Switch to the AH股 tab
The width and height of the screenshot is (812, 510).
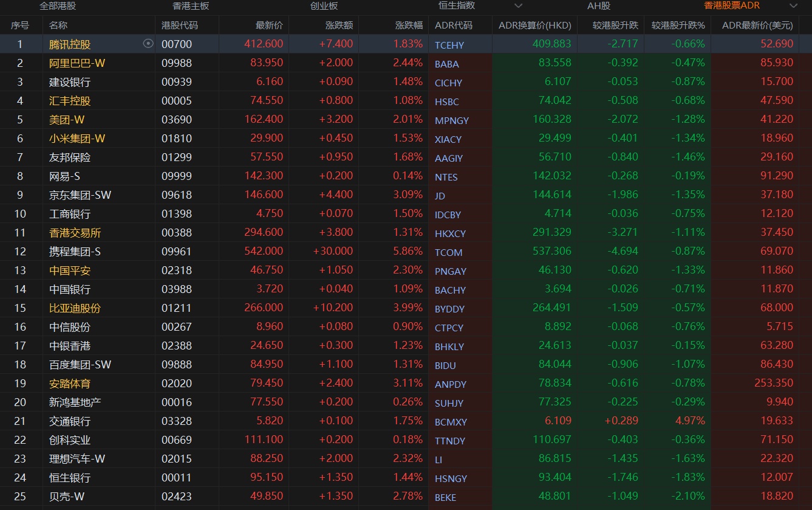tap(599, 6)
